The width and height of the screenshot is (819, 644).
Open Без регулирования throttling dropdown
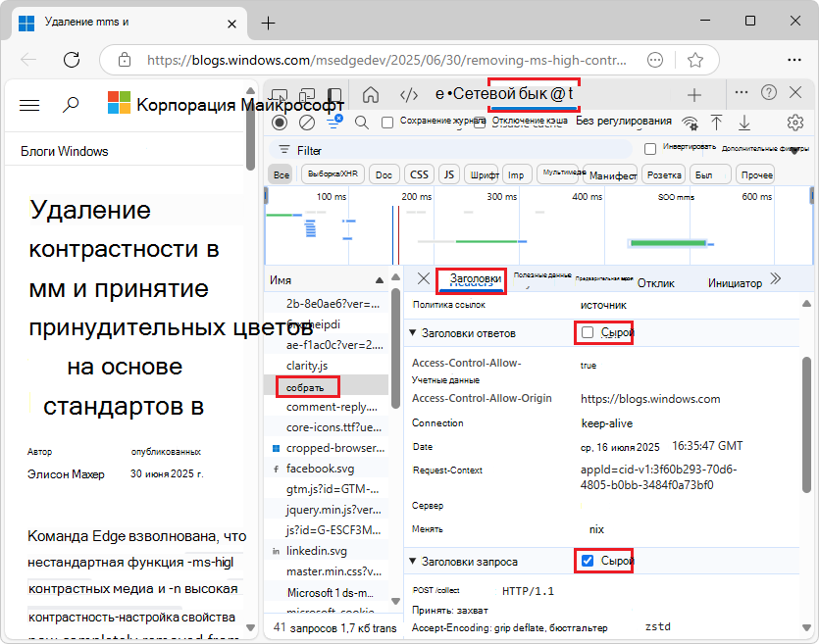(x=626, y=123)
